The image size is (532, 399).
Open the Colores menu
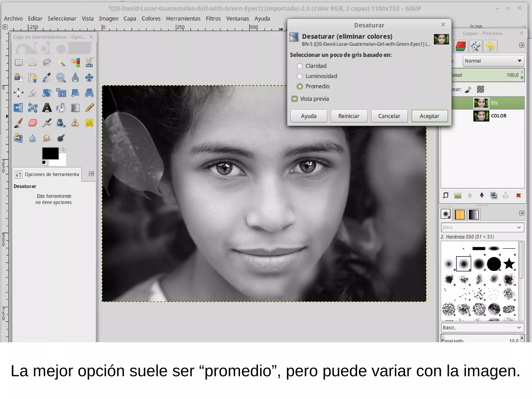tap(151, 18)
